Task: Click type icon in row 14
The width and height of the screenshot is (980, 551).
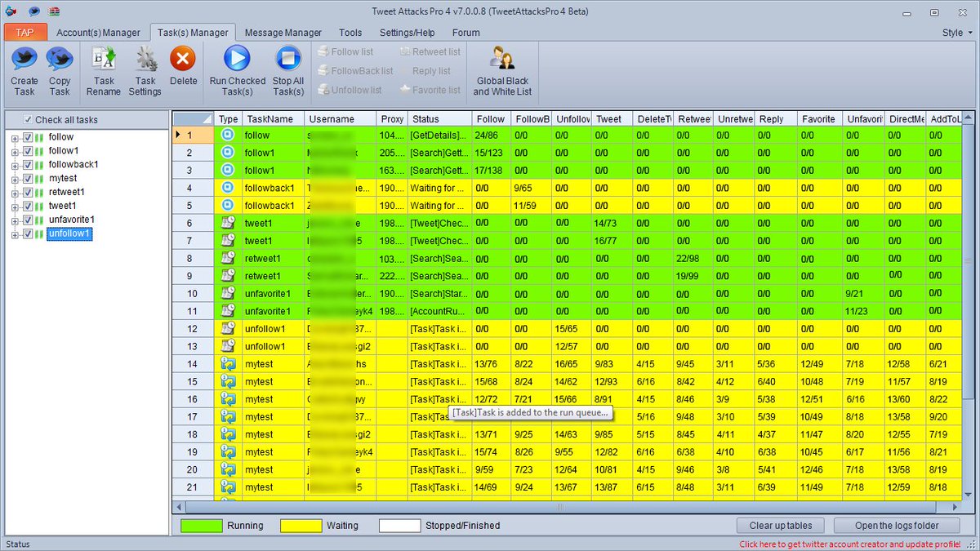Action: coord(229,363)
